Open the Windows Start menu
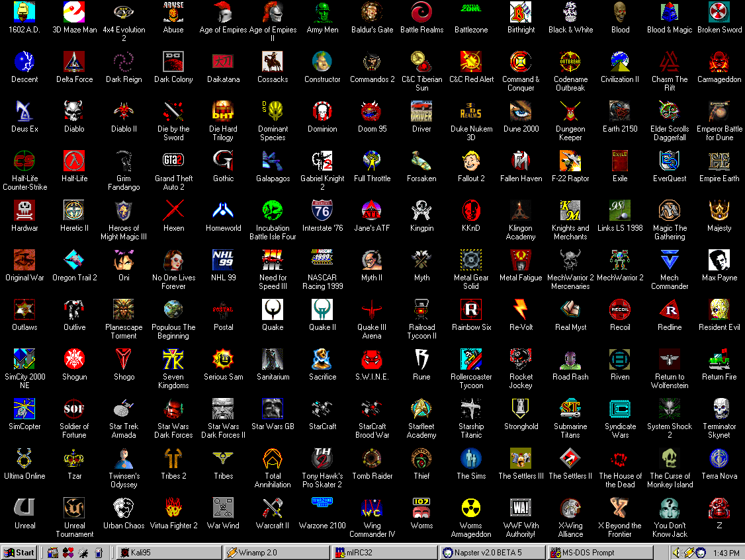The height and width of the screenshot is (560, 745). [x=19, y=553]
